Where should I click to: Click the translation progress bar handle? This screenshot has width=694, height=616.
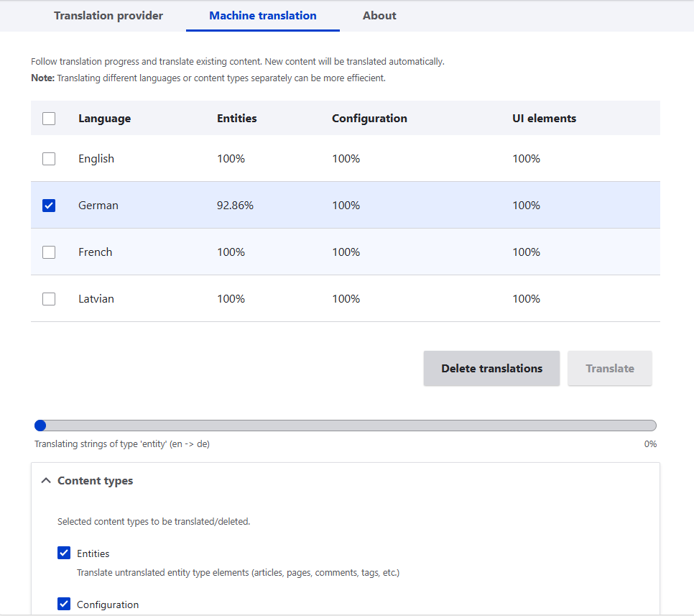tap(40, 426)
